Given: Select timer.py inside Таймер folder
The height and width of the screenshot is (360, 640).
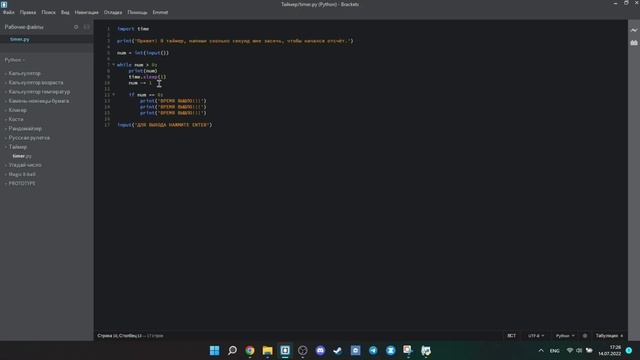Looking at the screenshot, I should [22, 156].
